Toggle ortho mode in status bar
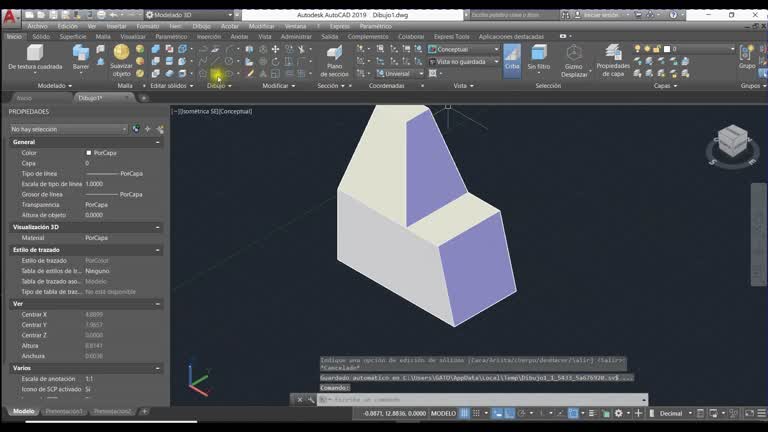Image resolution: width=768 pixels, height=432 pixels. coord(509,413)
